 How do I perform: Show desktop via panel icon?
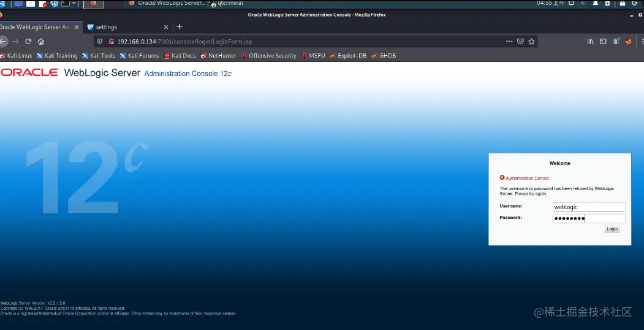pyautogui.click(x=18, y=4)
